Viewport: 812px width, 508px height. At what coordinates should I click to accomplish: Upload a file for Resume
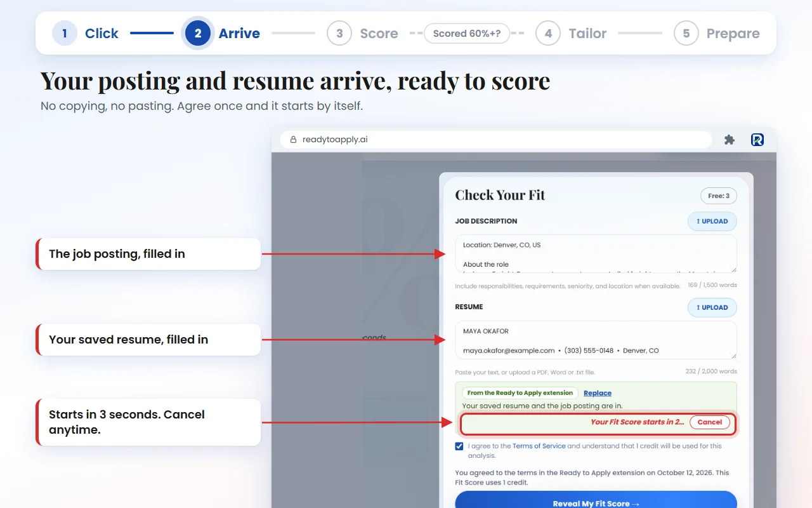click(x=712, y=307)
